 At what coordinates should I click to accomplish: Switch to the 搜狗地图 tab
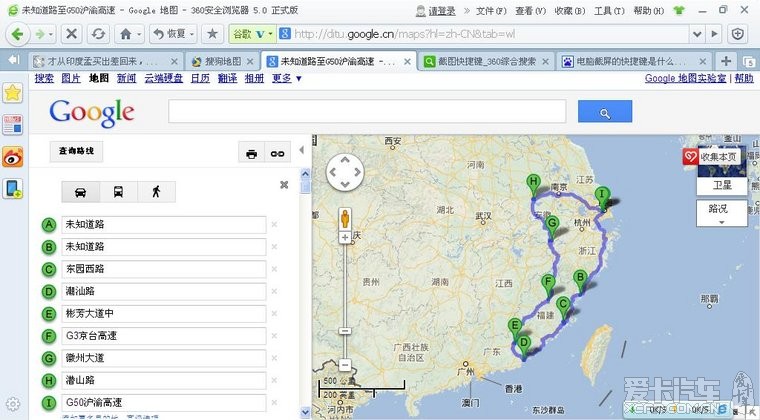pos(223,62)
